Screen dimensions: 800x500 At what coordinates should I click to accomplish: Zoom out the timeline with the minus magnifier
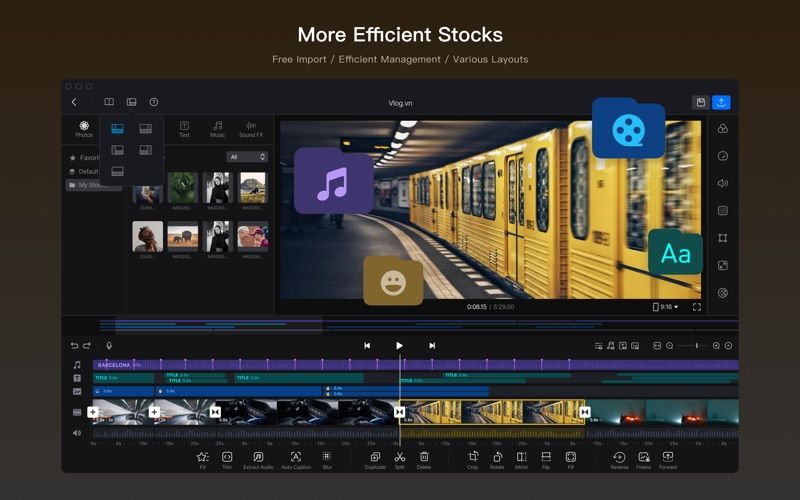(x=669, y=345)
